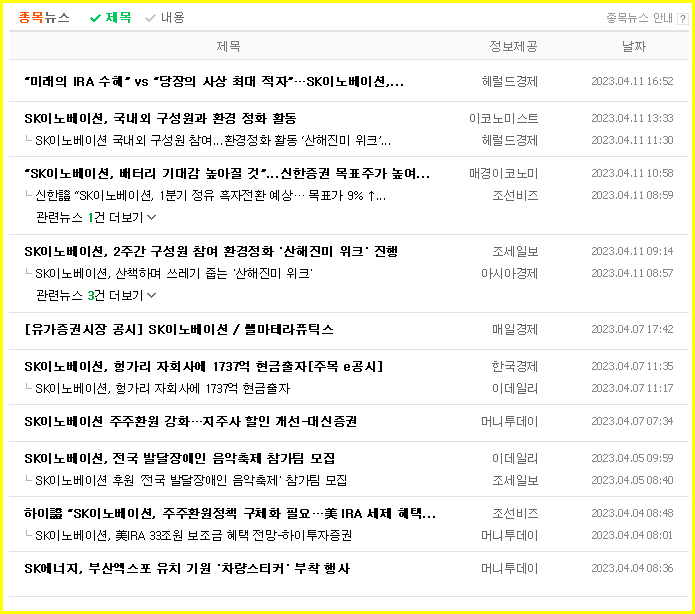Open article 2주간 구성원 참여 환경정화 산해진미 위크 진행
This screenshot has height=614, width=695.
point(211,251)
